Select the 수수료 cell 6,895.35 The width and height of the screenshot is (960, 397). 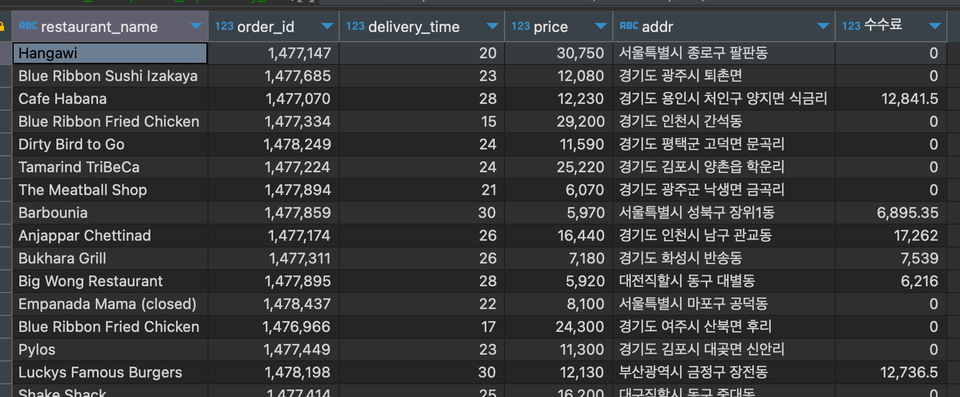(891, 213)
